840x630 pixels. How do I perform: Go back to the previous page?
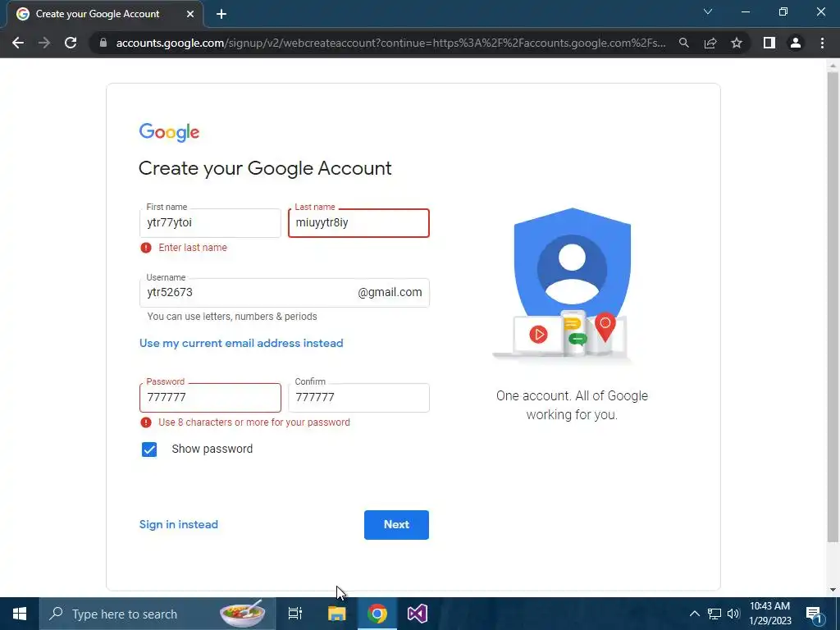18,43
